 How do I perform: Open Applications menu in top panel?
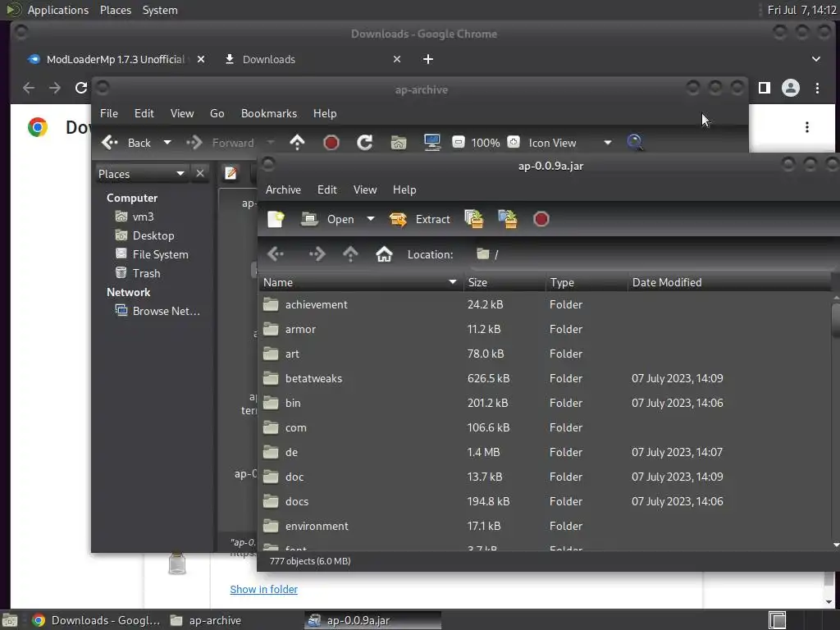click(58, 10)
